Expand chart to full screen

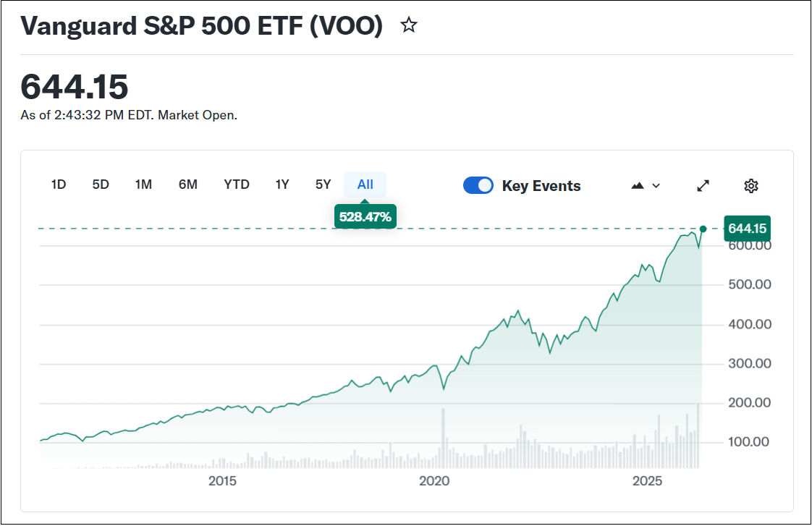(703, 186)
